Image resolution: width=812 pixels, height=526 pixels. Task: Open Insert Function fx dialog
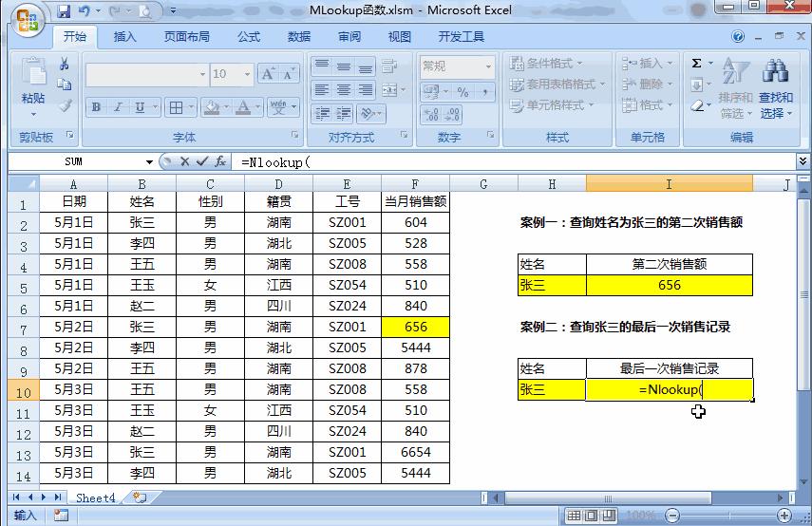pyautogui.click(x=220, y=161)
